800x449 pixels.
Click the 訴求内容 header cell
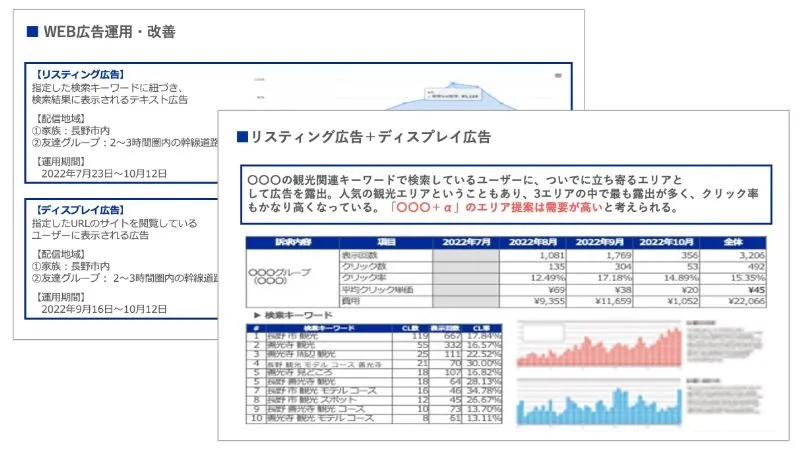coord(293,242)
